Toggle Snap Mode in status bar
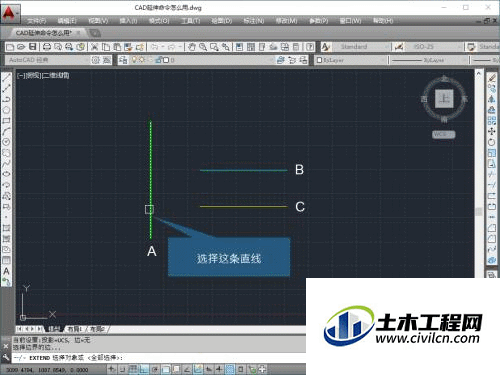The height and width of the screenshot is (375, 500). tap(122, 369)
